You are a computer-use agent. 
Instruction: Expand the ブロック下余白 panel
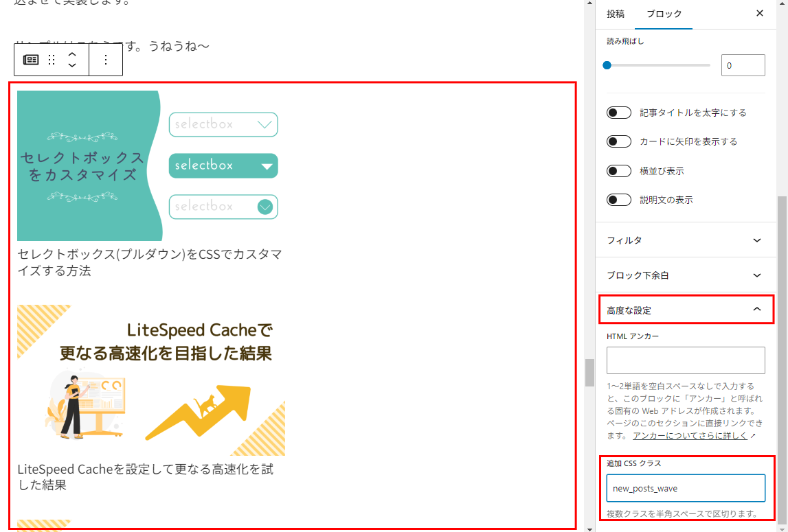(685, 275)
